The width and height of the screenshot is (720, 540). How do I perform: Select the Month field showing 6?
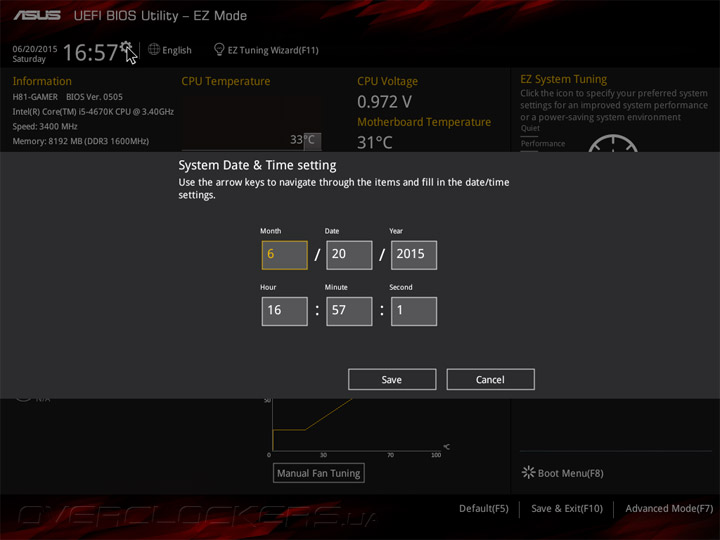284,255
